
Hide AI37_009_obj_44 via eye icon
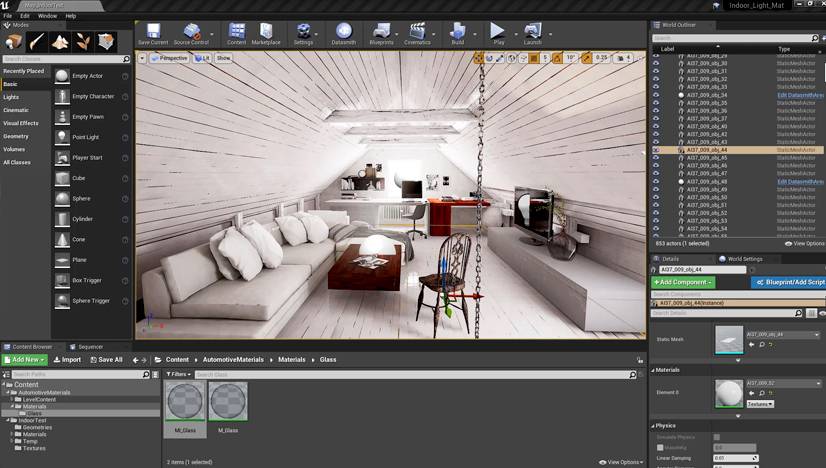656,150
